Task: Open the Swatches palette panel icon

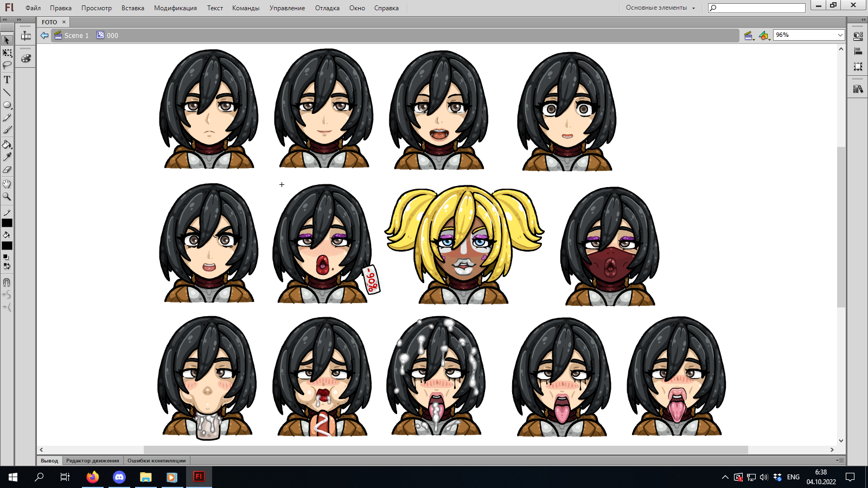Action: tap(26, 59)
